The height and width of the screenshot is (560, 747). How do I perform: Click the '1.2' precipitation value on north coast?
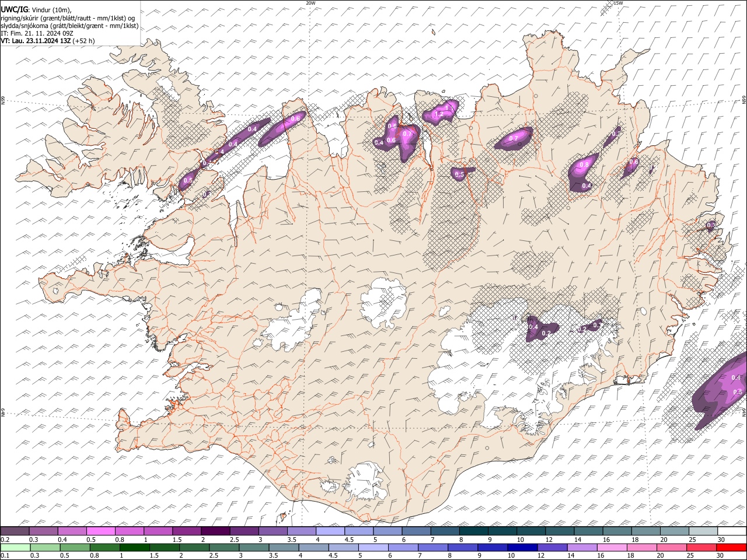pos(439,114)
